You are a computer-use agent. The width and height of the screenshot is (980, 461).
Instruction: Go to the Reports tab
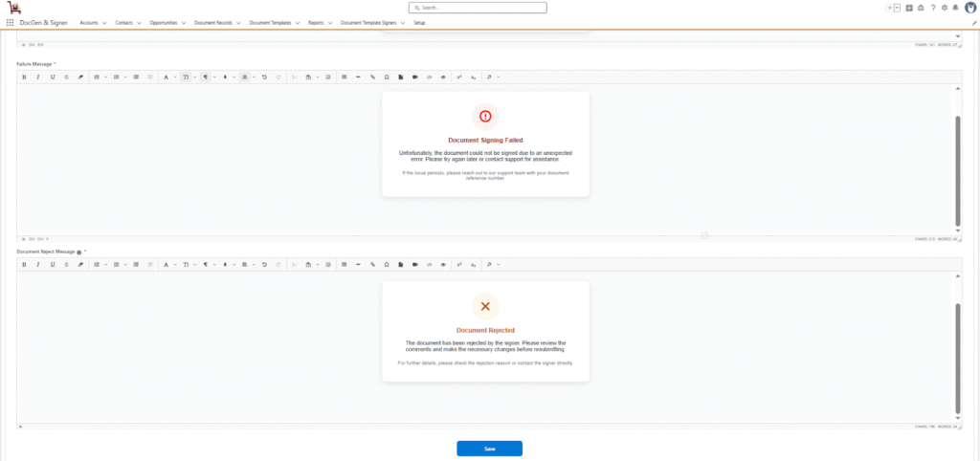point(316,22)
